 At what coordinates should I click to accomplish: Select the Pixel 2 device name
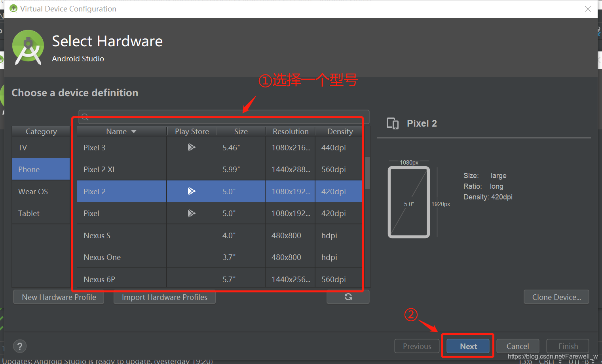[95, 191]
